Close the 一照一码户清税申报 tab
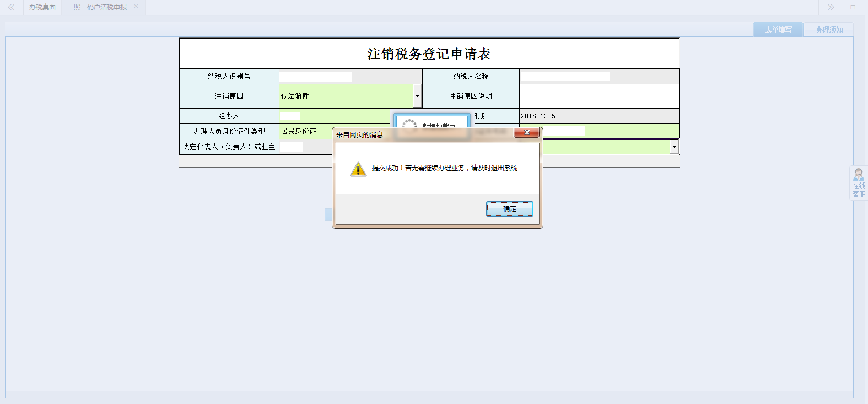The image size is (868, 404). pyautogui.click(x=136, y=7)
